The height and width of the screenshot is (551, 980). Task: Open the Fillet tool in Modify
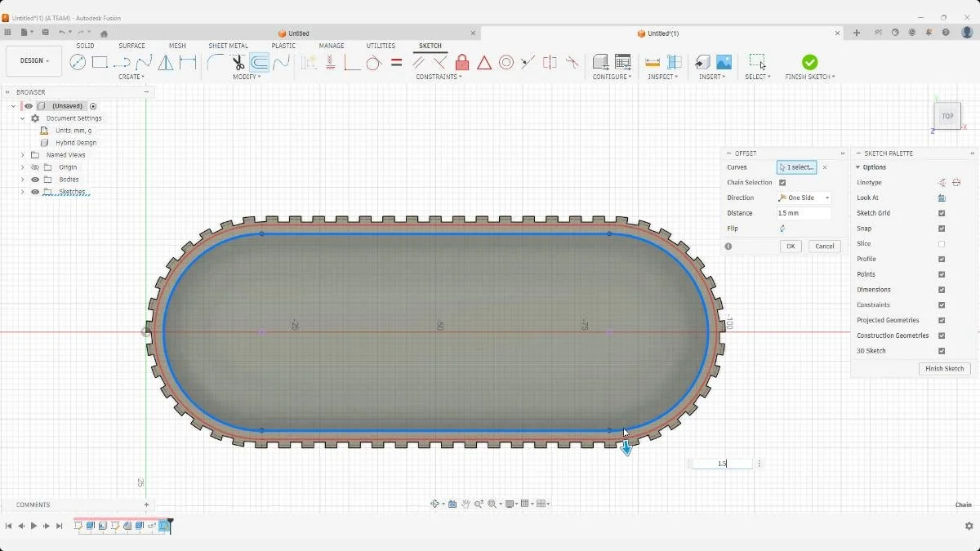click(216, 62)
